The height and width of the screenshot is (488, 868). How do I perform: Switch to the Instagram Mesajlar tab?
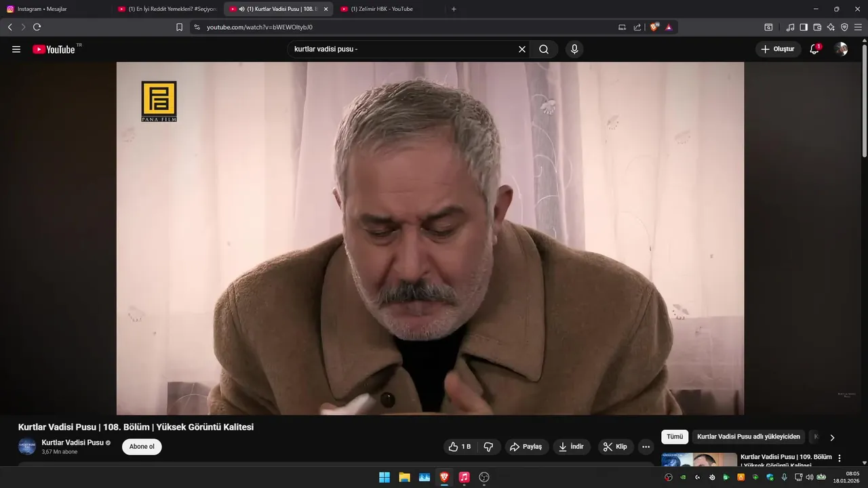coord(56,9)
